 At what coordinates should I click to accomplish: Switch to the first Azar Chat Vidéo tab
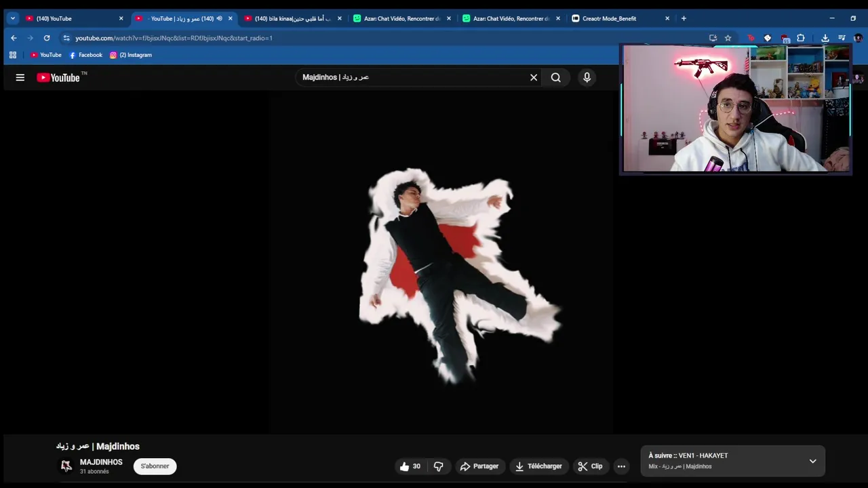[x=401, y=18]
